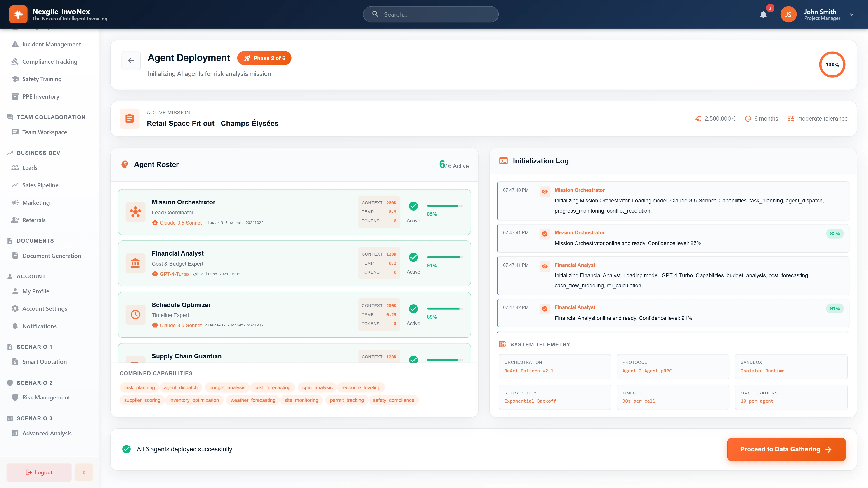Toggle the eye icon on Mission Orchestrator log entry
This screenshot has width=868, height=488.
(x=545, y=192)
